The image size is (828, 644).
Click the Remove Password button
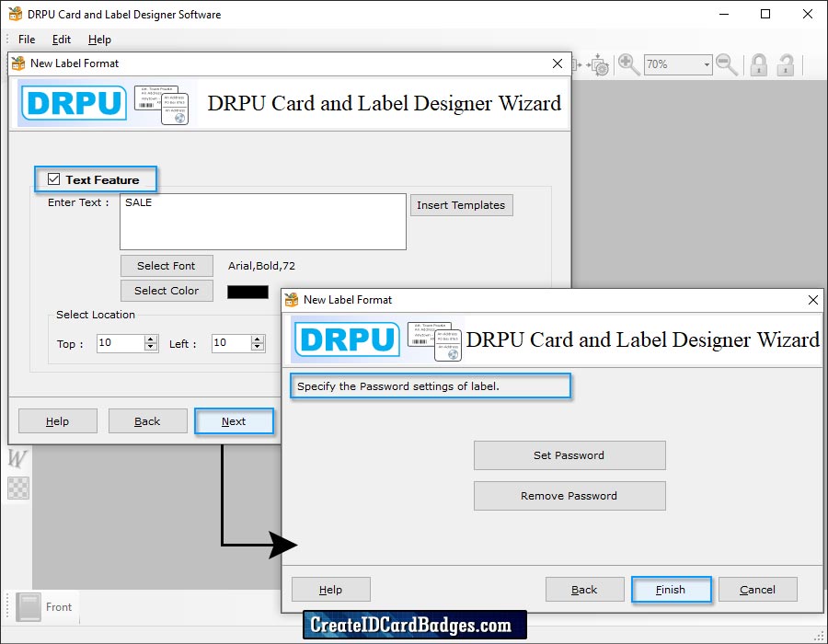[x=569, y=496]
